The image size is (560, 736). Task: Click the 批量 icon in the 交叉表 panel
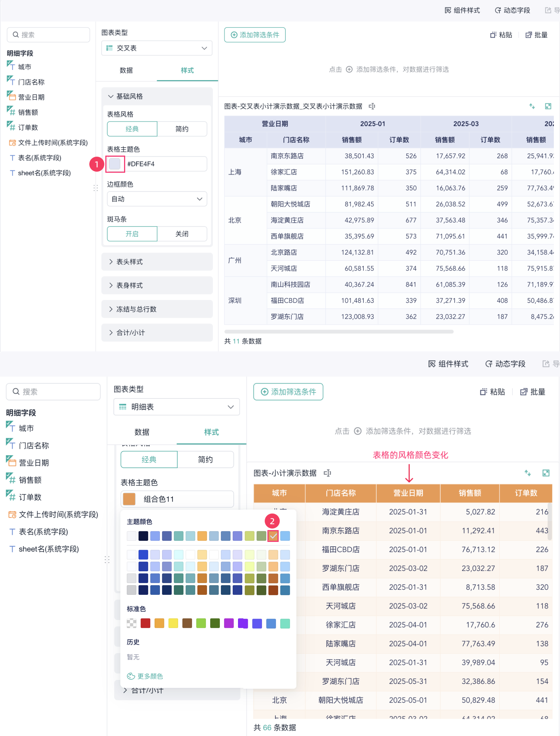coord(529,35)
